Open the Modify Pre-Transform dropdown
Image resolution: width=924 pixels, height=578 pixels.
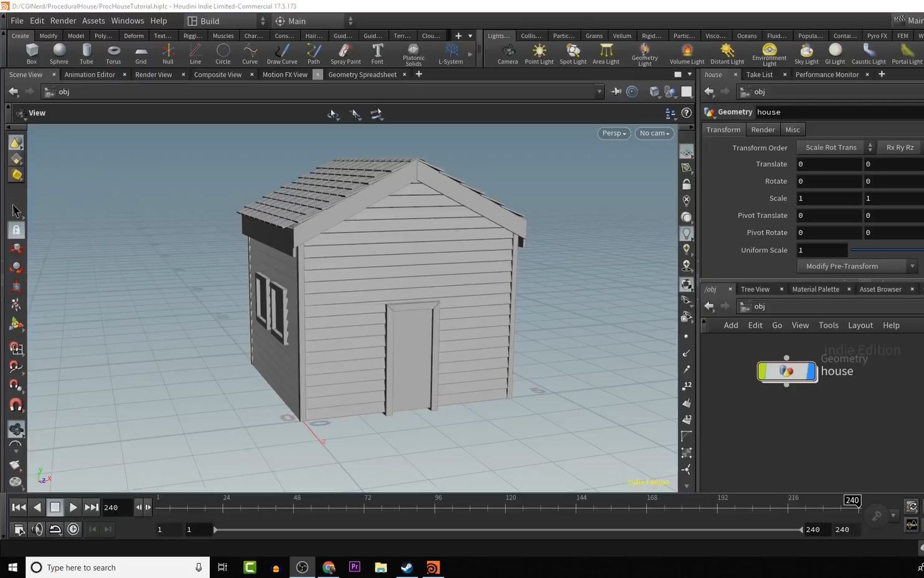[857, 266]
